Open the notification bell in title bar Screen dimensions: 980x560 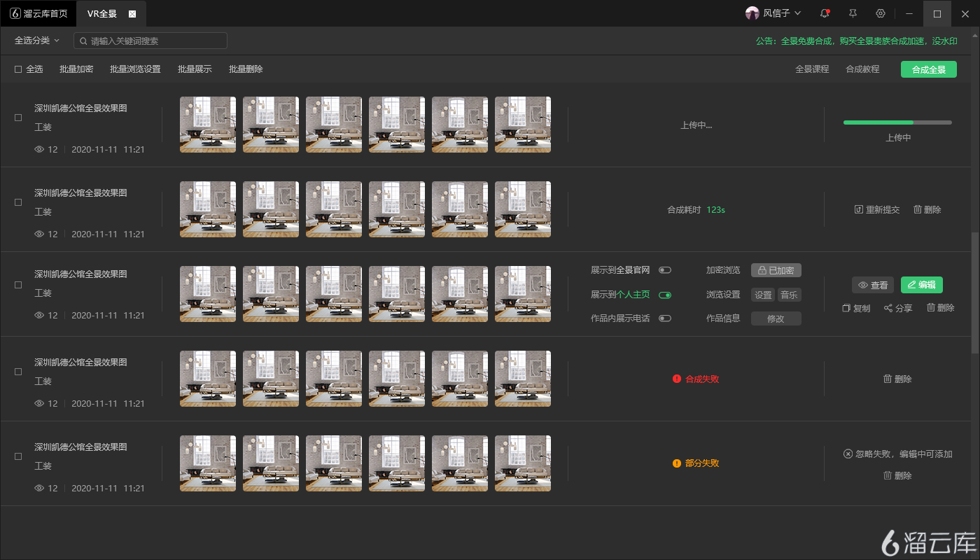[825, 13]
